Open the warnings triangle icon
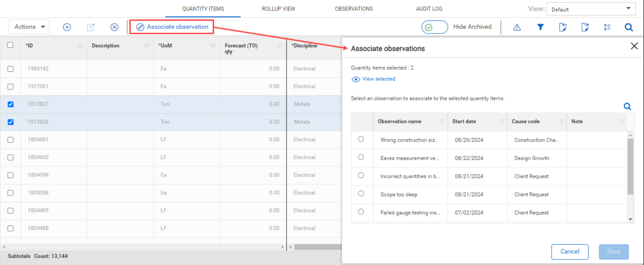 tap(517, 27)
